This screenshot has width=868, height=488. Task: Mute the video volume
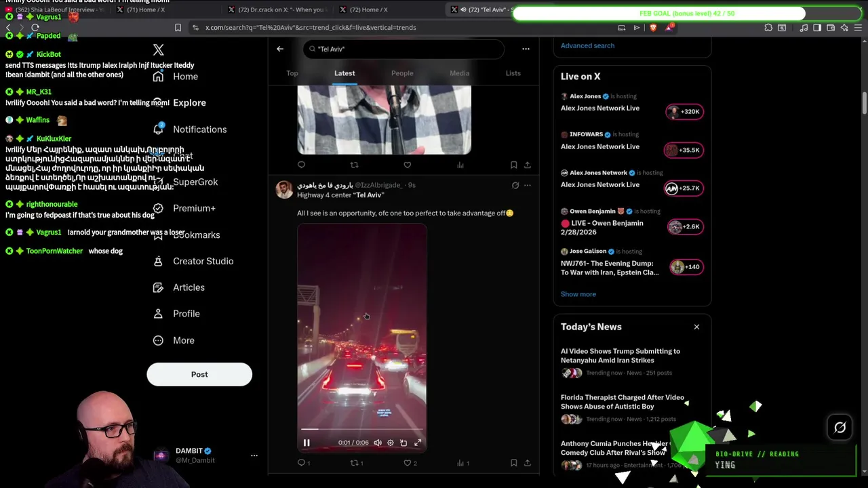coord(378,443)
